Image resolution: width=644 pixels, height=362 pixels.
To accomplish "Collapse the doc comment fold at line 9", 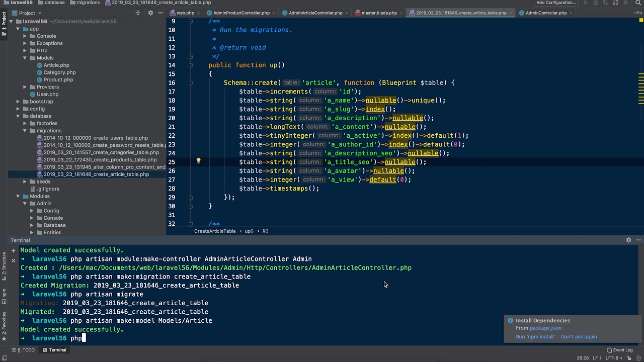I will click(191, 21).
